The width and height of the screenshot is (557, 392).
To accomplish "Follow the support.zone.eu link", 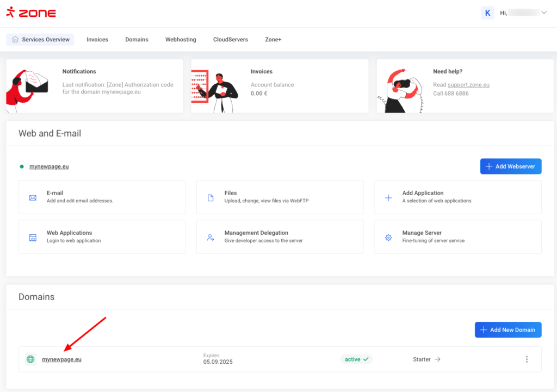I will pos(468,85).
